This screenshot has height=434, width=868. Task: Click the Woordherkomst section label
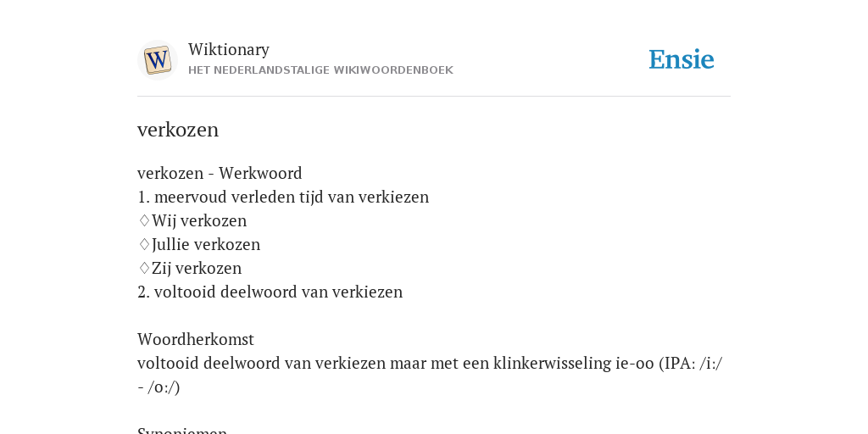pyautogui.click(x=196, y=339)
